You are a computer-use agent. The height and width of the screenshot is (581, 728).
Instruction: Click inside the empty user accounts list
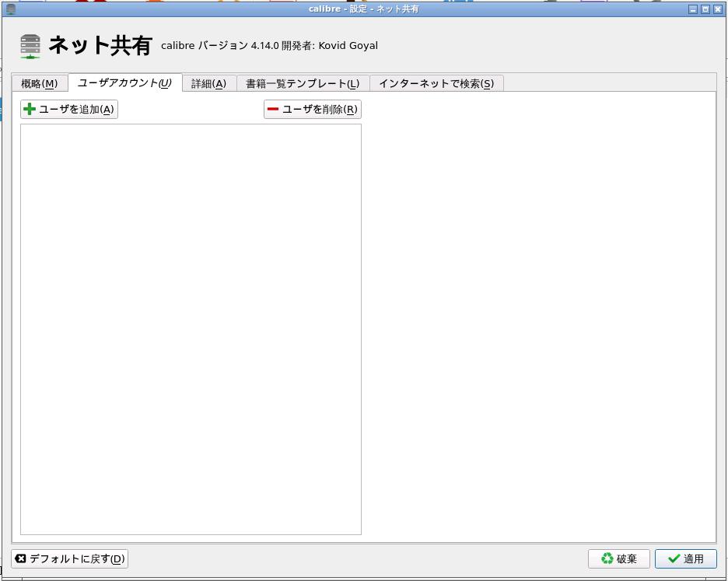click(x=191, y=329)
